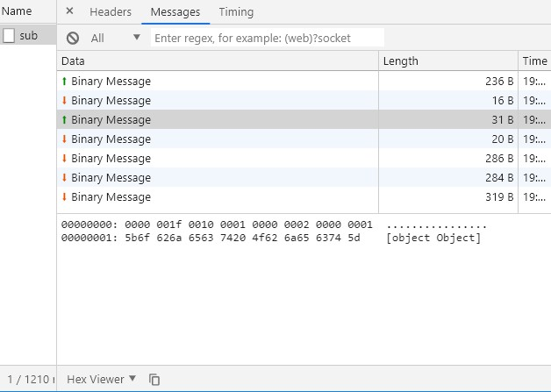Sort messages by the Data column
The image size is (551, 392).
pos(218,61)
